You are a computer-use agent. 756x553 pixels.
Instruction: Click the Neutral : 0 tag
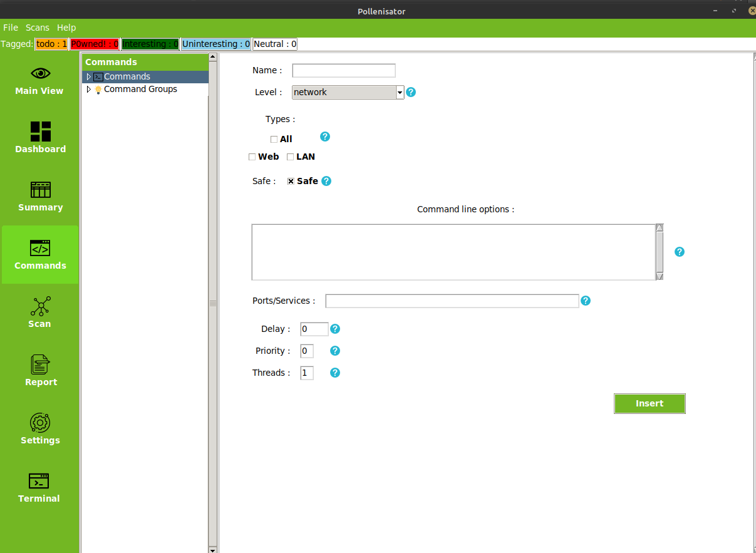(275, 44)
